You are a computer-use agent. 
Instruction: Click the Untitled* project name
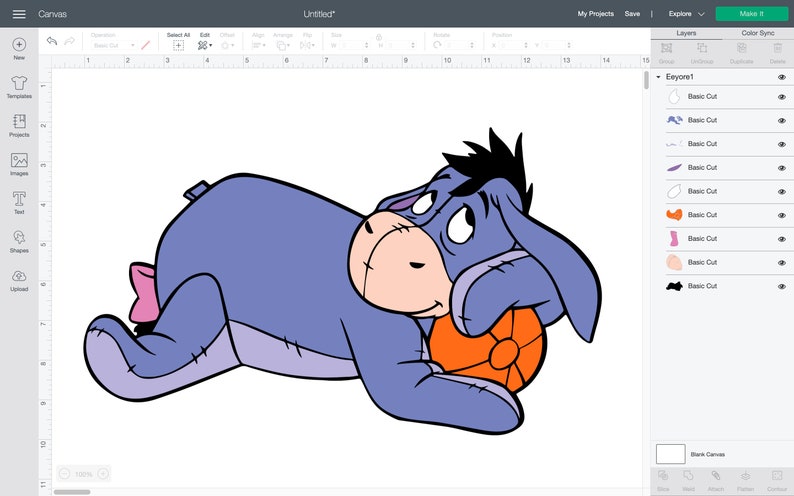click(319, 14)
